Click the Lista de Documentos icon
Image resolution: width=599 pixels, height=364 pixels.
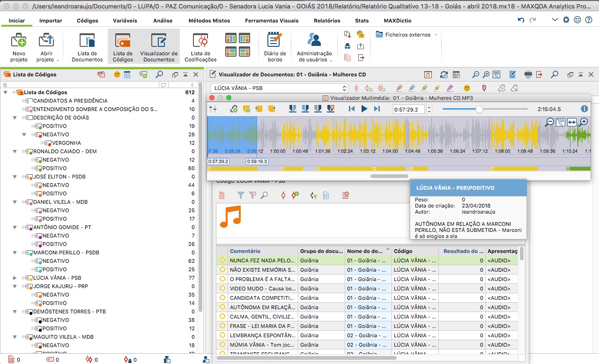[x=87, y=47]
